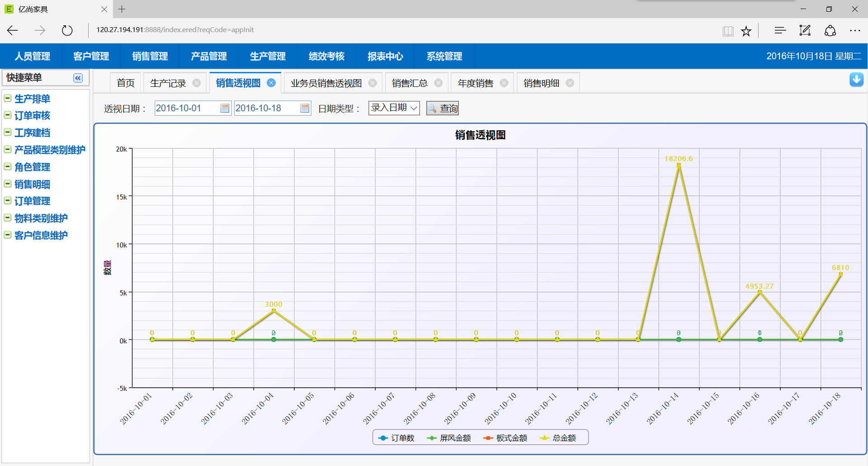
Task: Select the 18206.6 data point on chart
Action: (x=679, y=165)
